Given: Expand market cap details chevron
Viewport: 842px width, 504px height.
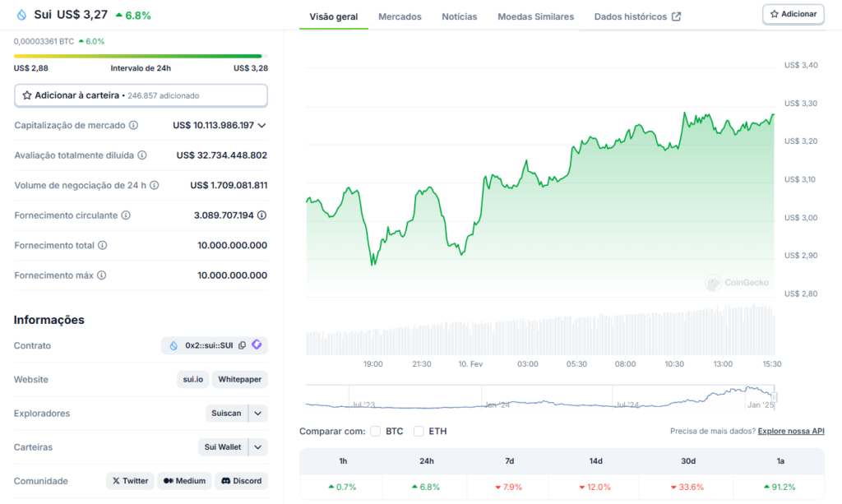Looking at the screenshot, I should tap(261, 126).
